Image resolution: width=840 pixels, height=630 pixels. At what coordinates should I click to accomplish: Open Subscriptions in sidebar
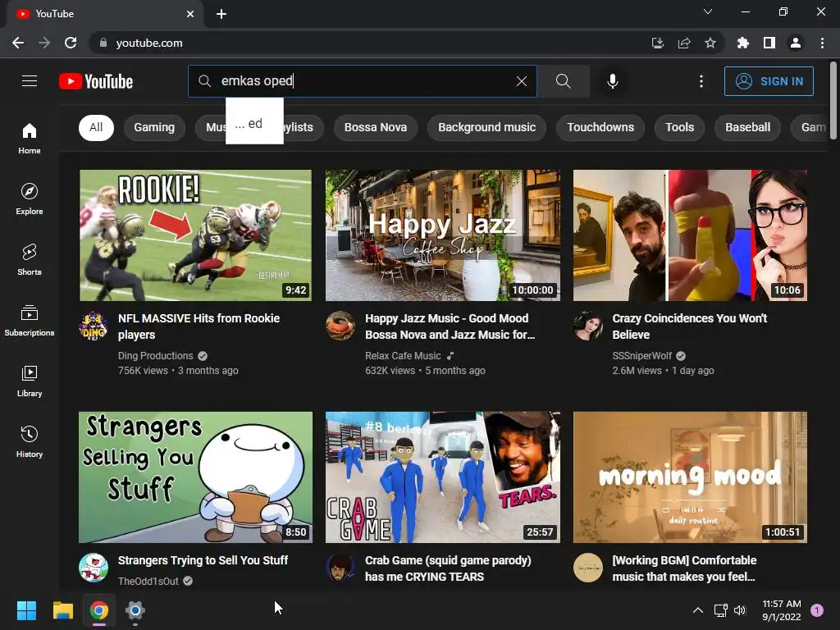[30, 321]
